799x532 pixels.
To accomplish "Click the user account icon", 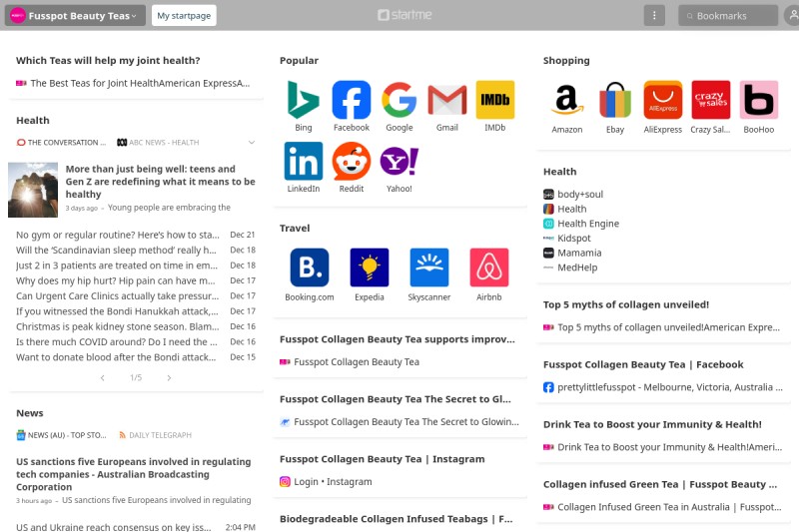I will pos(792,15).
